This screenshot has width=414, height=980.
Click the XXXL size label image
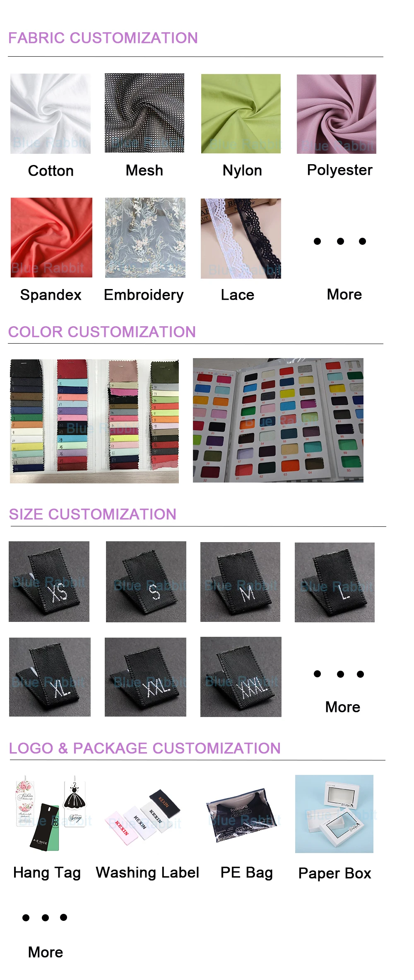pos(241,677)
